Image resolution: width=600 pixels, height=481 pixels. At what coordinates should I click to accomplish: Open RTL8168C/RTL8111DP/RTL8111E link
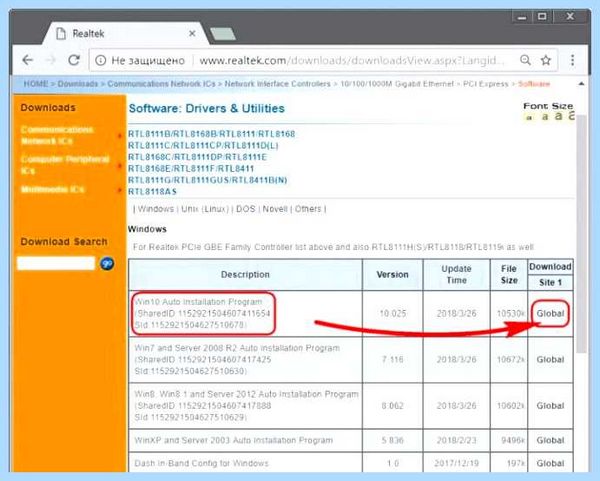[197, 157]
